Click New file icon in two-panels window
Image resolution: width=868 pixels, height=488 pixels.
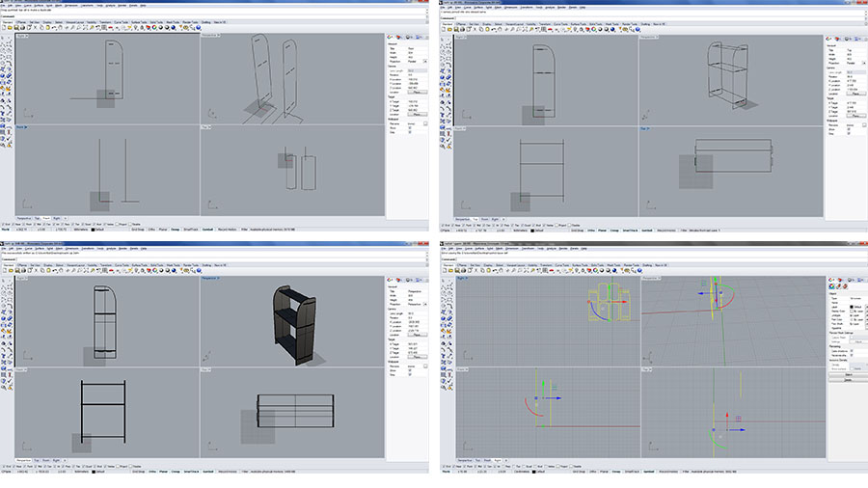(4, 28)
